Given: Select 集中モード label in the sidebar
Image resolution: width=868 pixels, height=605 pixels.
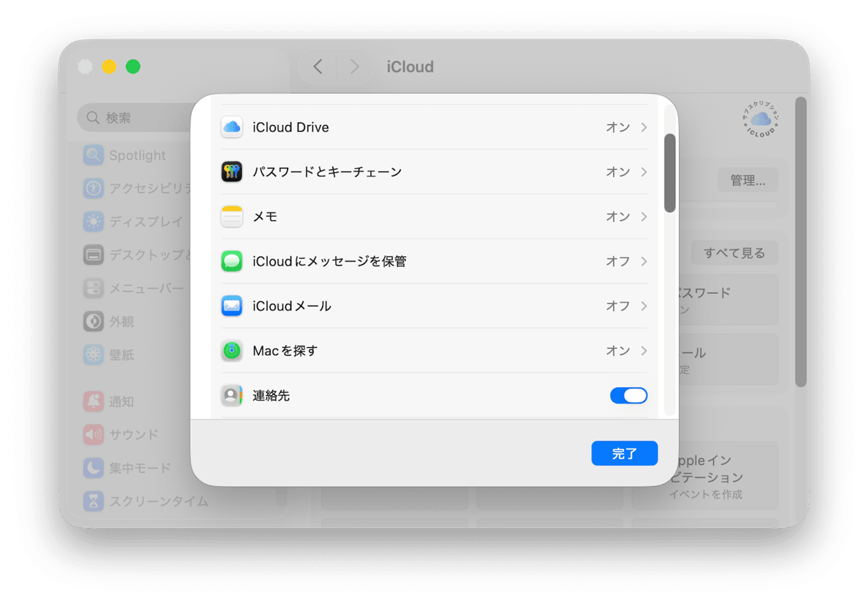Looking at the screenshot, I should (140, 468).
